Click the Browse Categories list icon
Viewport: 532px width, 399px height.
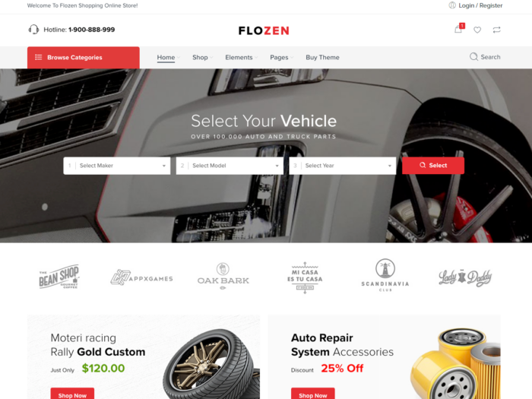tap(38, 57)
